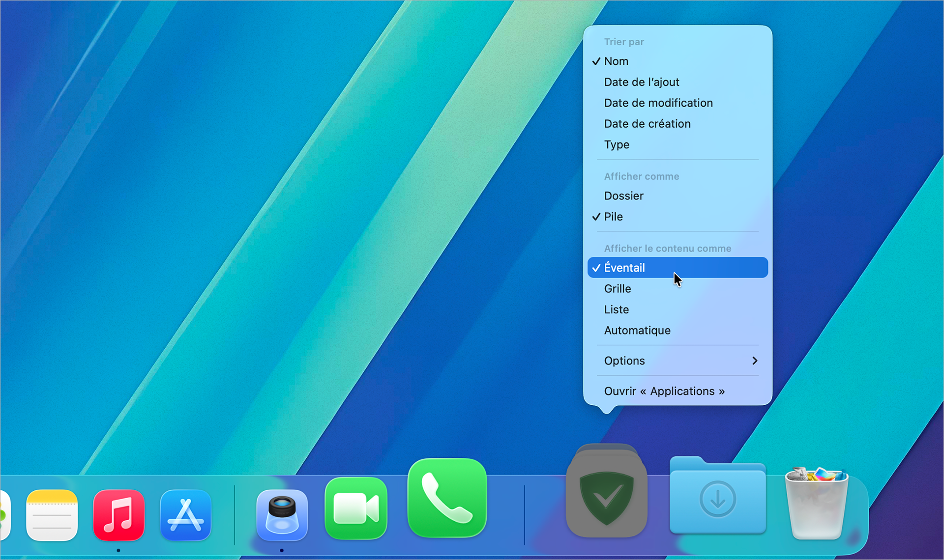Open Notes from the Dock
The height and width of the screenshot is (560, 944).
pyautogui.click(x=51, y=515)
